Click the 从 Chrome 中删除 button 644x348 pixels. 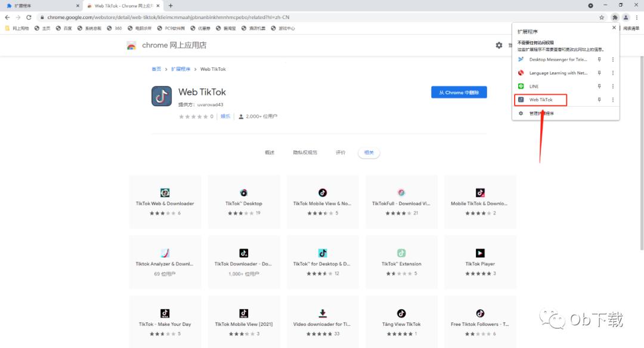coord(459,92)
